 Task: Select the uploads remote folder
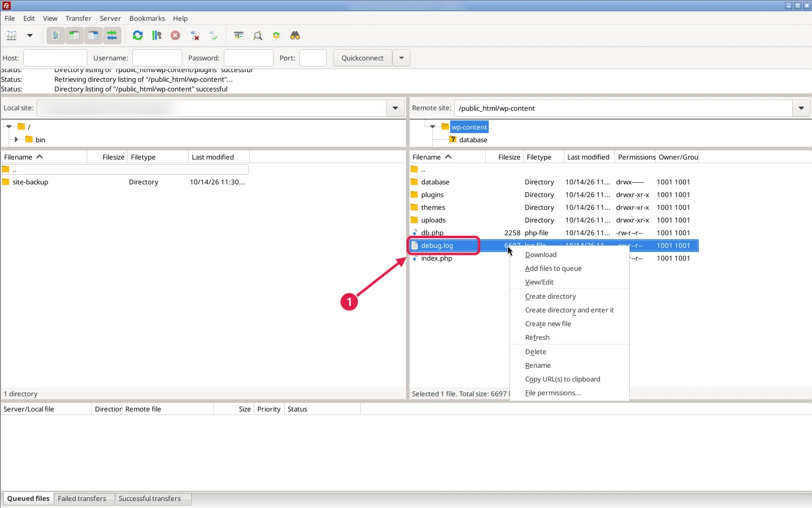(433, 220)
